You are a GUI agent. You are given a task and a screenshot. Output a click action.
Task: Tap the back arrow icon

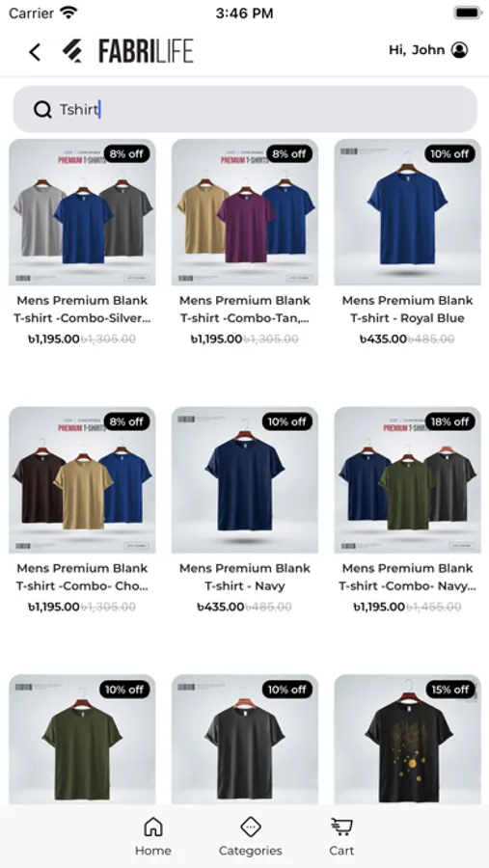35,52
